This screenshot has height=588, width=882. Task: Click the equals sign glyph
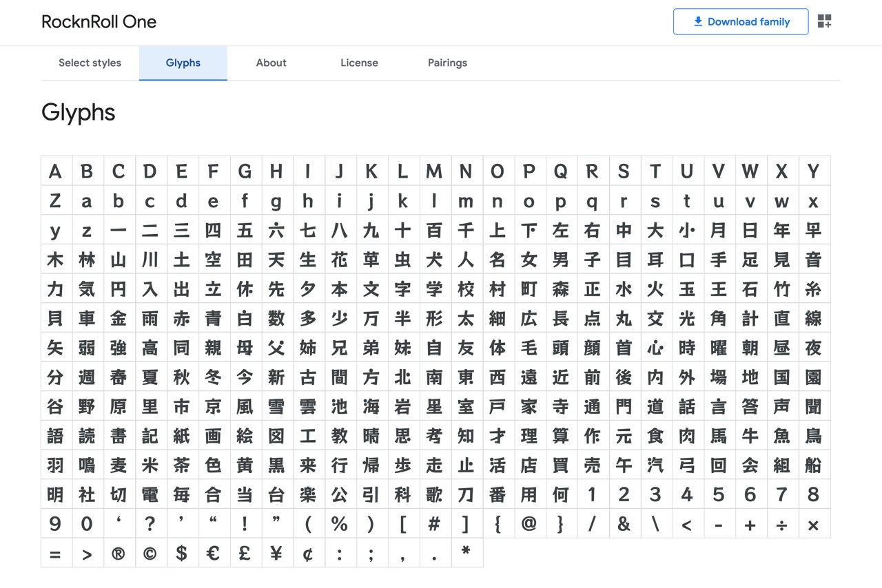pos(55,553)
